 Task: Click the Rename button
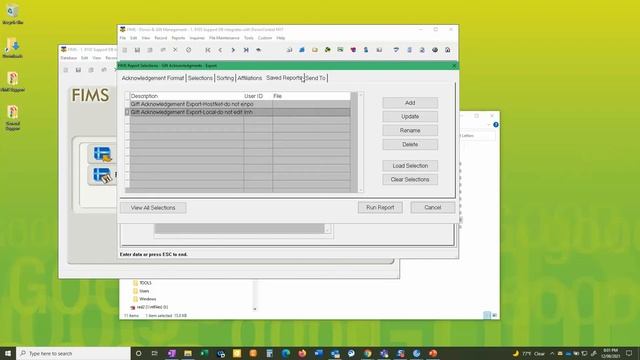point(410,131)
